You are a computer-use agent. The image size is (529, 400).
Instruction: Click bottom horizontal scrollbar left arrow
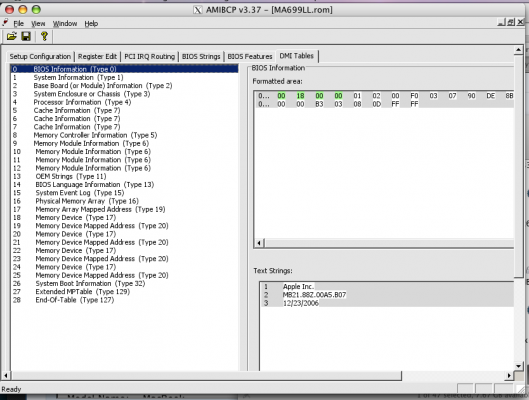tap(6, 375)
